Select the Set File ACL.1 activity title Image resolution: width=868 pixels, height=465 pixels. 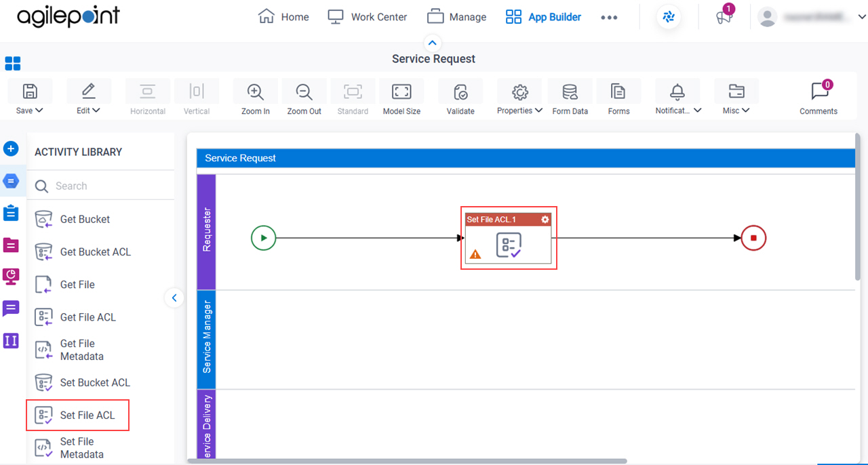tap(492, 220)
